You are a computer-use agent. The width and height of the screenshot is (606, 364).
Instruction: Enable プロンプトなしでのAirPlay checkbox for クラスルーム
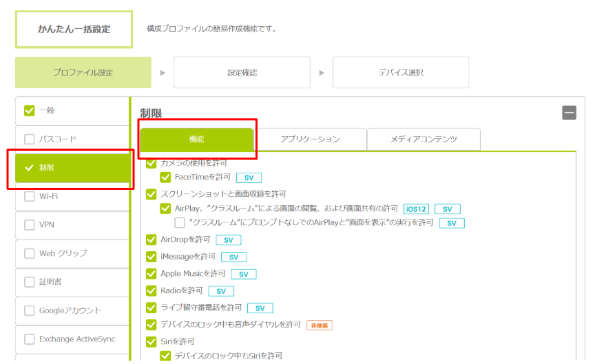[x=180, y=222]
